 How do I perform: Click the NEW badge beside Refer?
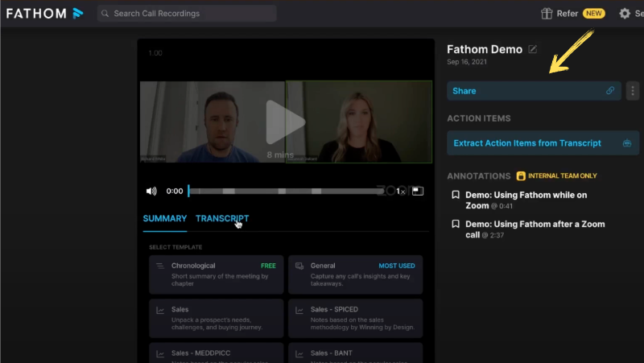point(593,14)
